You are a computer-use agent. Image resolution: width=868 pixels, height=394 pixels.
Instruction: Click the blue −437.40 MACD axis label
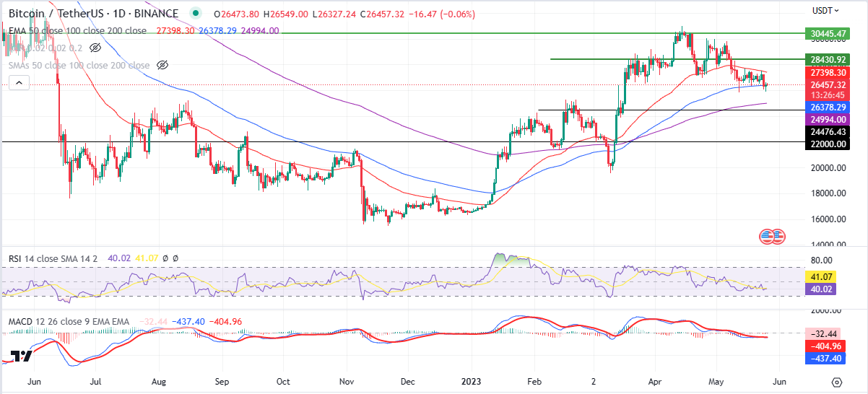[826, 358]
